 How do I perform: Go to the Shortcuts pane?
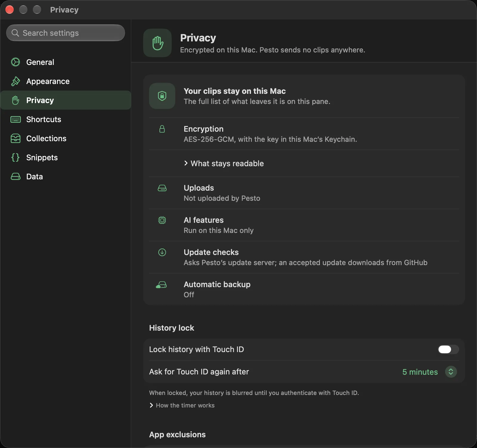tap(66, 119)
